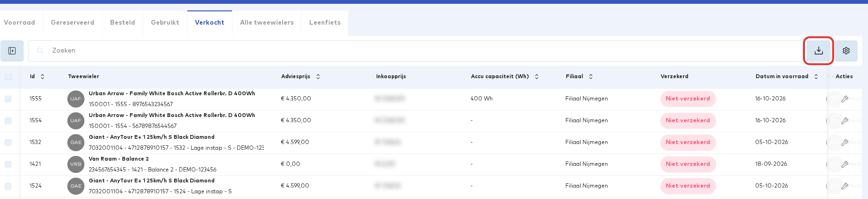Focus the Zoeken search field

click(415, 51)
